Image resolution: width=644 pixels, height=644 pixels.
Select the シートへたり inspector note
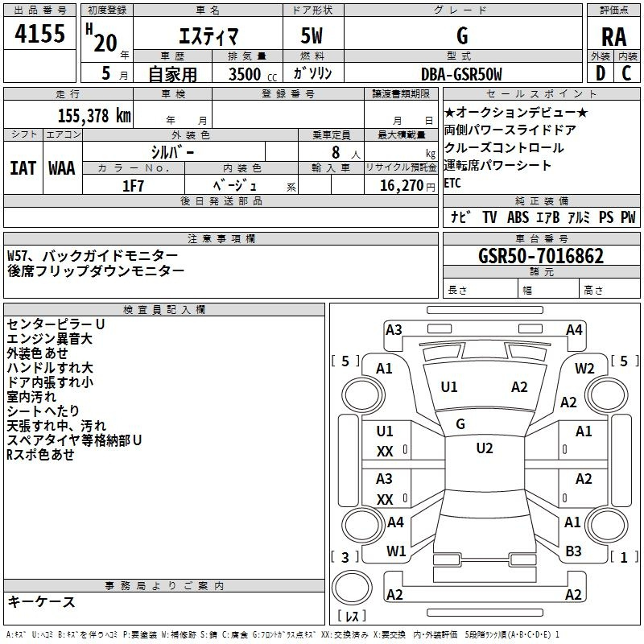coord(43,411)
